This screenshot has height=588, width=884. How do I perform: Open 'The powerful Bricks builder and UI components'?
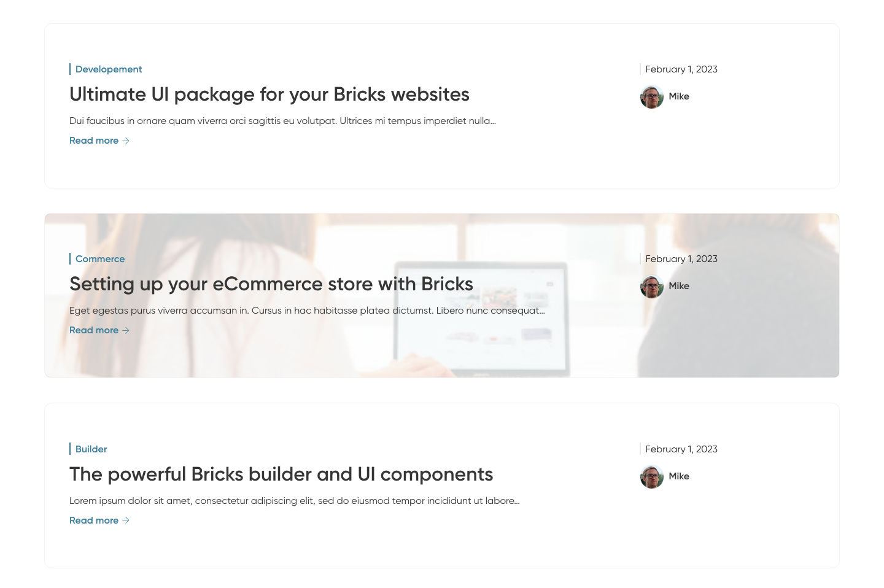281,474
